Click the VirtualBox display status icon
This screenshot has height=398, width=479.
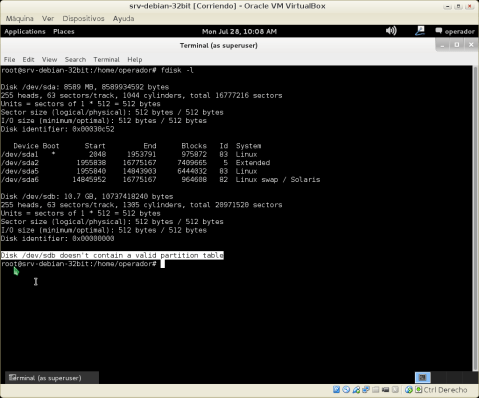pyautogui.click(x=385, y=389)
